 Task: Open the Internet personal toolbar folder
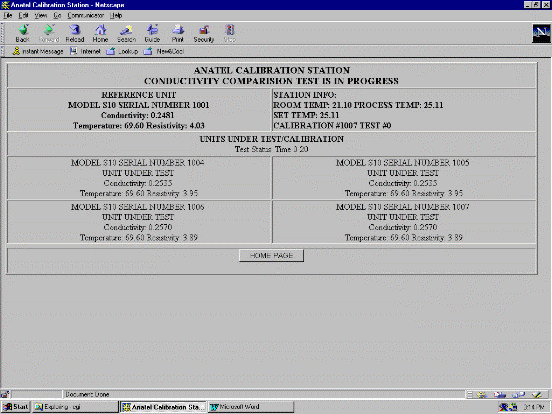pos(85,51)
